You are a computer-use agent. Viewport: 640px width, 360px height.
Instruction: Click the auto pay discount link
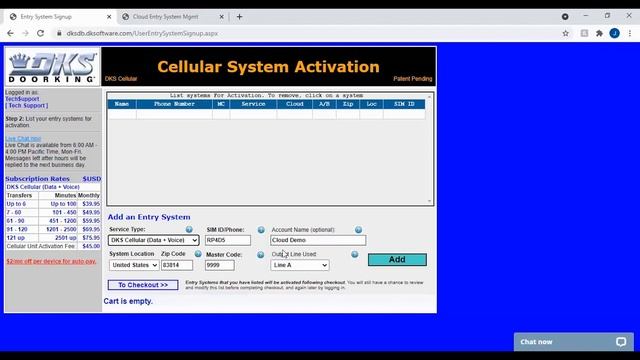(51, 261)
